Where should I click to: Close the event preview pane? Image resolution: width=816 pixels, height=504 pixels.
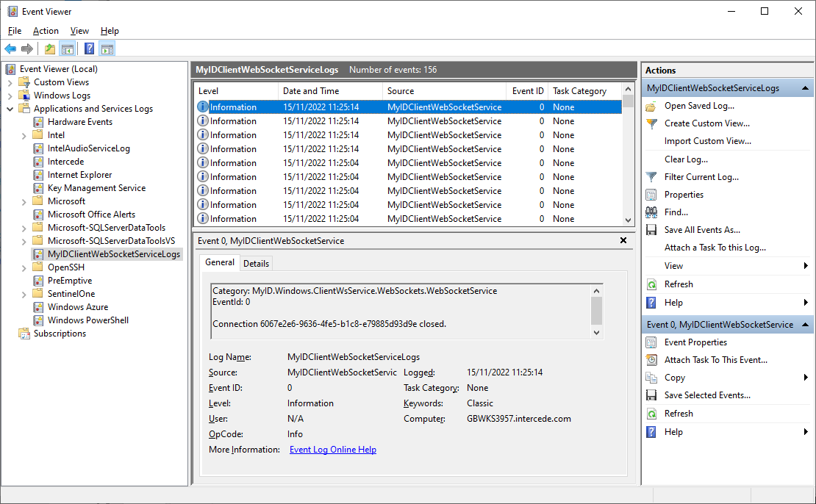click(623, 240)
